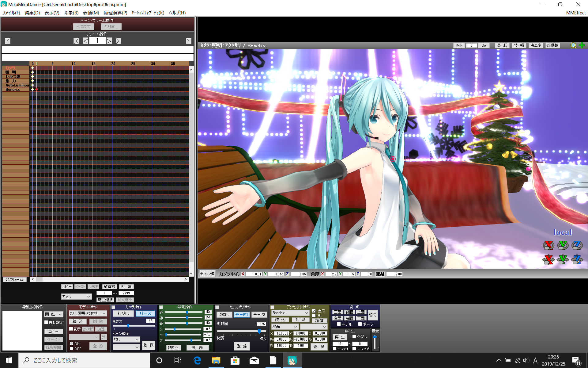Collapse the lighting operation panel
The image size is (588, 368).
tap(161, 307)
